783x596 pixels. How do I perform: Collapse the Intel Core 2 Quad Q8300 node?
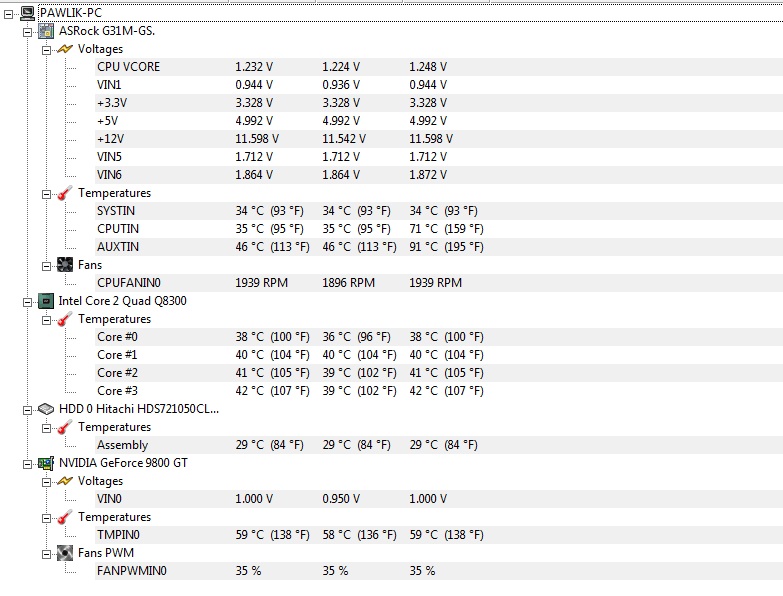click(27, 302)
